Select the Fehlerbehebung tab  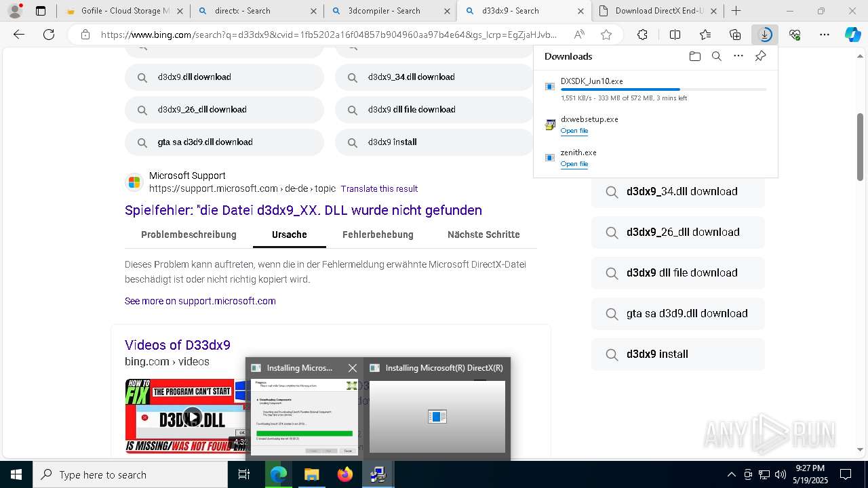(378, 235)
